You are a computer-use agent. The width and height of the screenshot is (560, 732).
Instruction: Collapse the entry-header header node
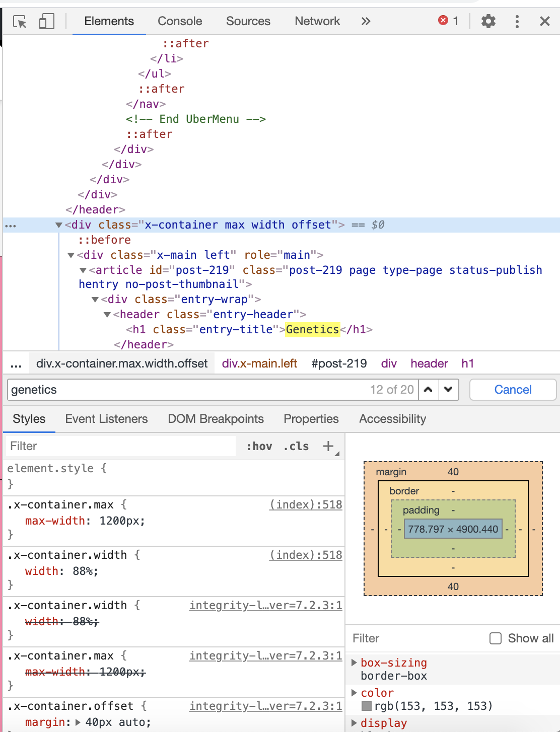pos(107,315)
